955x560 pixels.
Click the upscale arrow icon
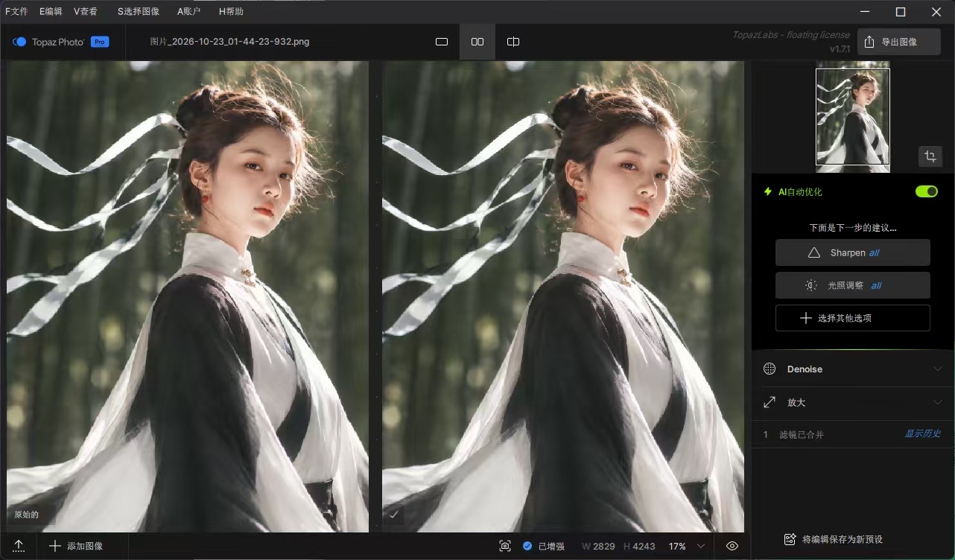point(770,402)
